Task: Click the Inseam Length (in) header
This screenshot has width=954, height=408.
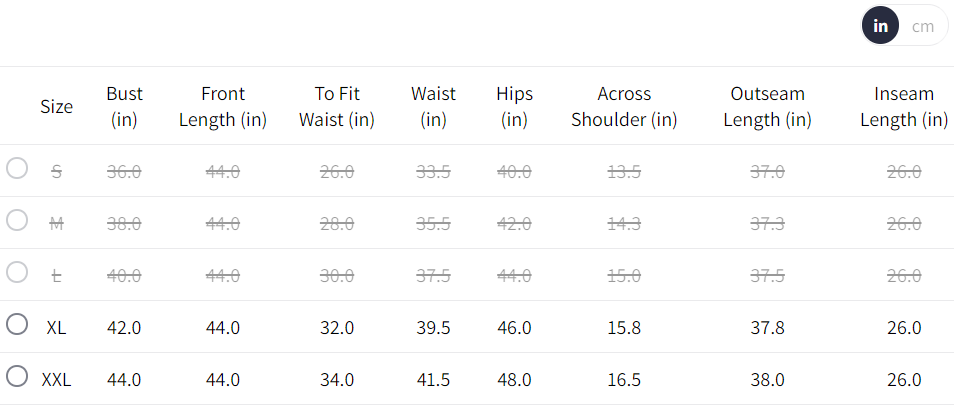Action: click(x=904, y=106)
